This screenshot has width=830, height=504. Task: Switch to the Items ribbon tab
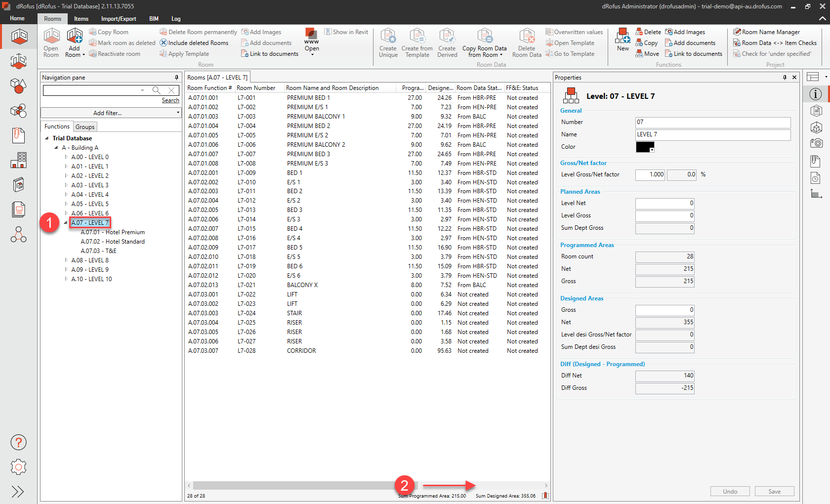click(x=81, y=19)
